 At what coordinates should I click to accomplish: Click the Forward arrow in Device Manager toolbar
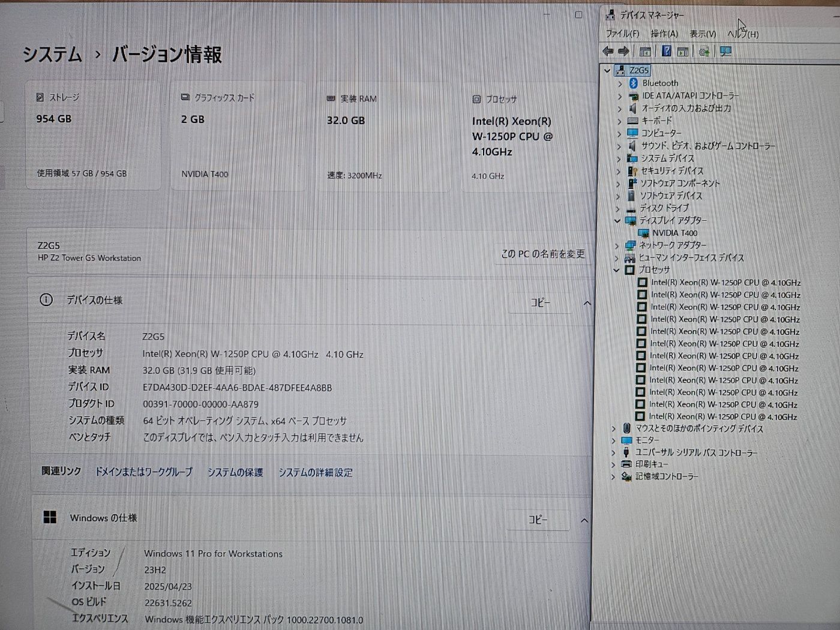623,52
